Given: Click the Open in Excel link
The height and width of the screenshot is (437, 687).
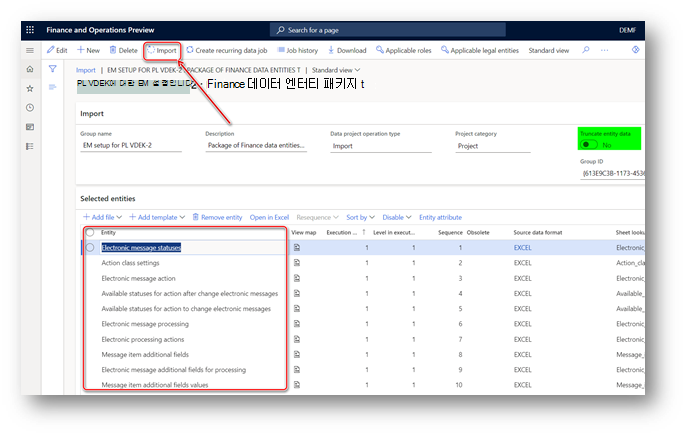Looking at the screenshot, I should (x=269, y=217).
